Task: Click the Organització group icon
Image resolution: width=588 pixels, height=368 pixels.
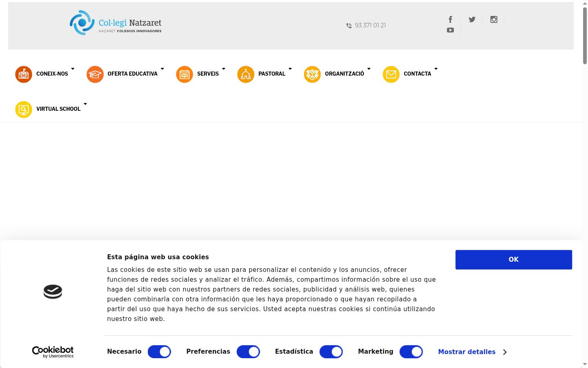Action: coord(312,74)
